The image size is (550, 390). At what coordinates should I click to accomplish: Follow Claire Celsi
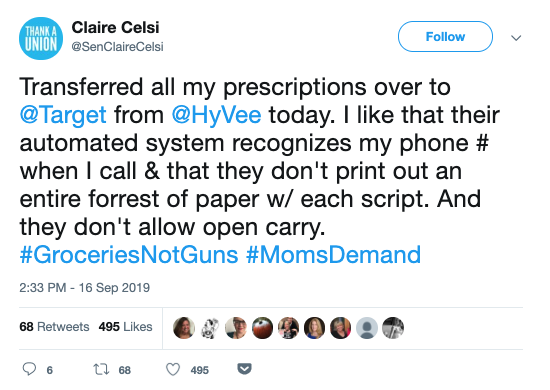445,36
